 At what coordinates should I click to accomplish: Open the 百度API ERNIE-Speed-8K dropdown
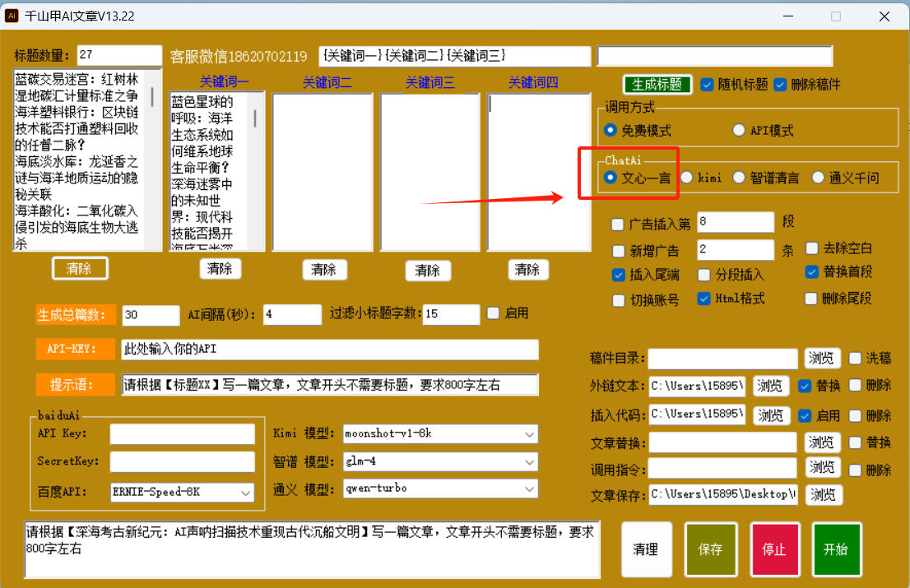point(245,493)
